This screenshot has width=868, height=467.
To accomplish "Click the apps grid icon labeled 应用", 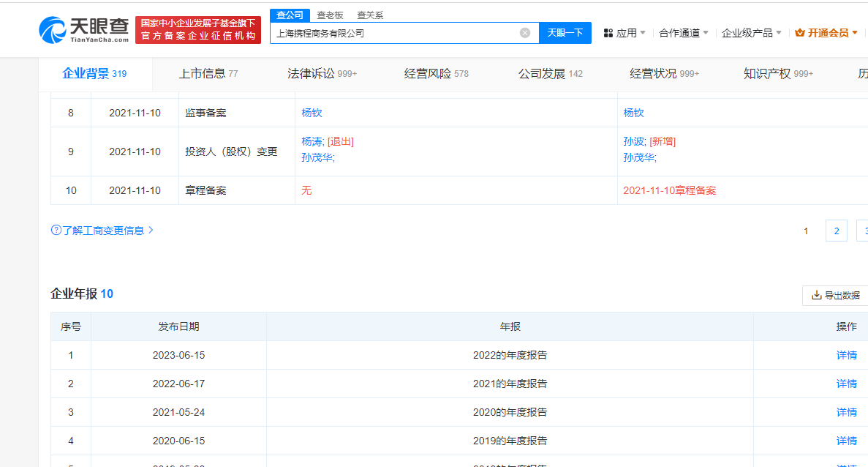I will point(608,33).
